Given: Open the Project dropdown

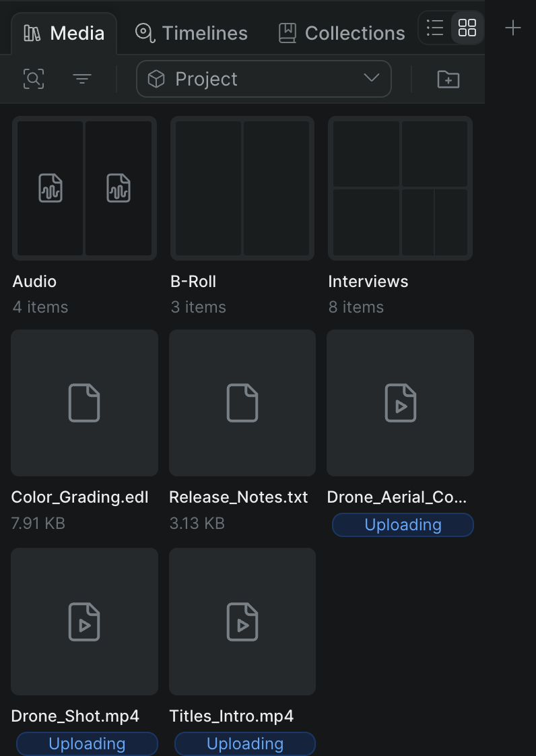Looking at the screenshot, I should [264, 79].
